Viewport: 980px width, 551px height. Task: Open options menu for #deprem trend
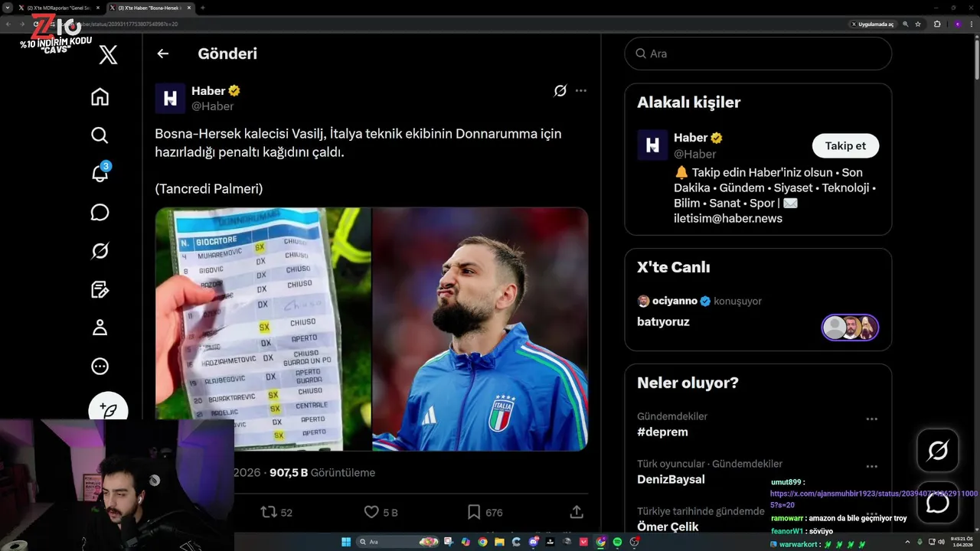click(x=871, y=419)
